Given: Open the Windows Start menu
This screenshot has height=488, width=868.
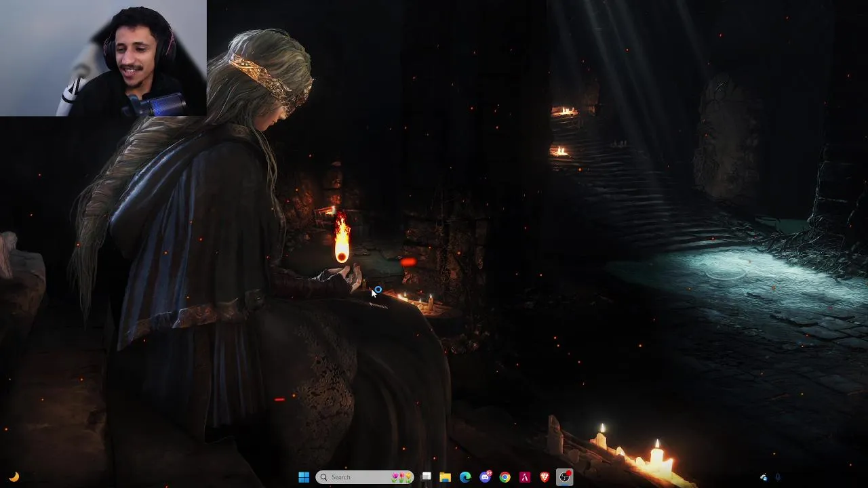Looking at the screenshot, I should tap(304, 477).
